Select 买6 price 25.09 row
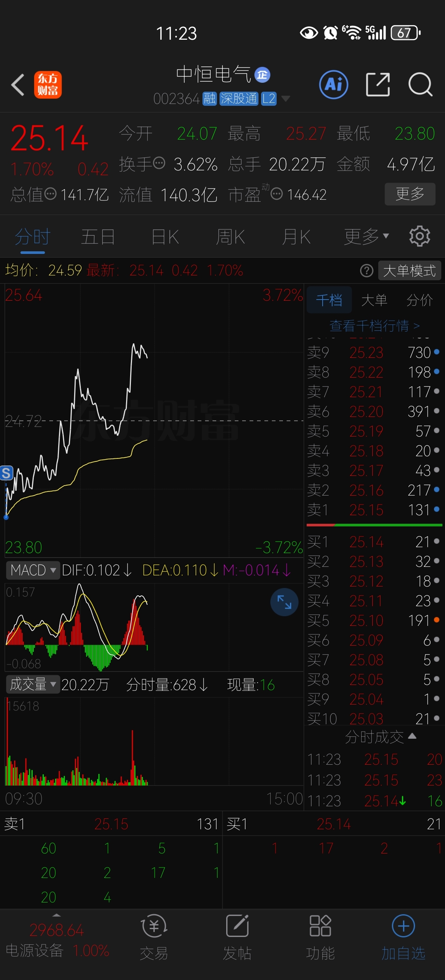The image size is (445, 980). tap(374, 640)
